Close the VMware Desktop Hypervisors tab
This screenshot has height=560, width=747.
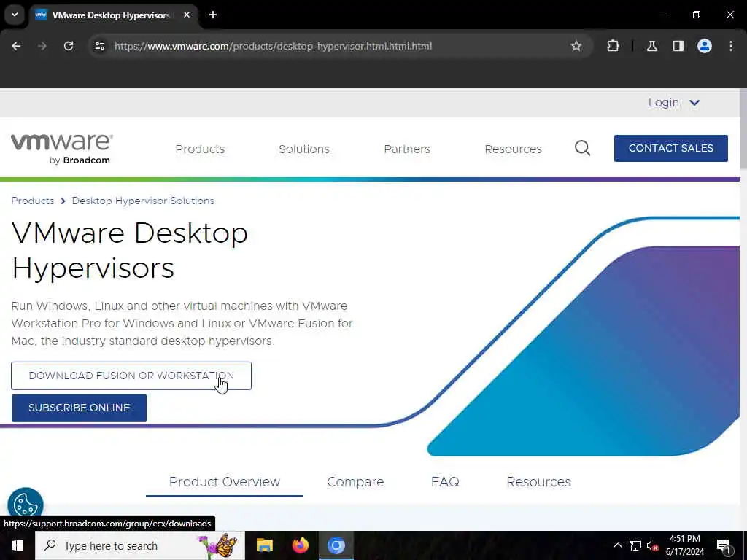(187, 15)
